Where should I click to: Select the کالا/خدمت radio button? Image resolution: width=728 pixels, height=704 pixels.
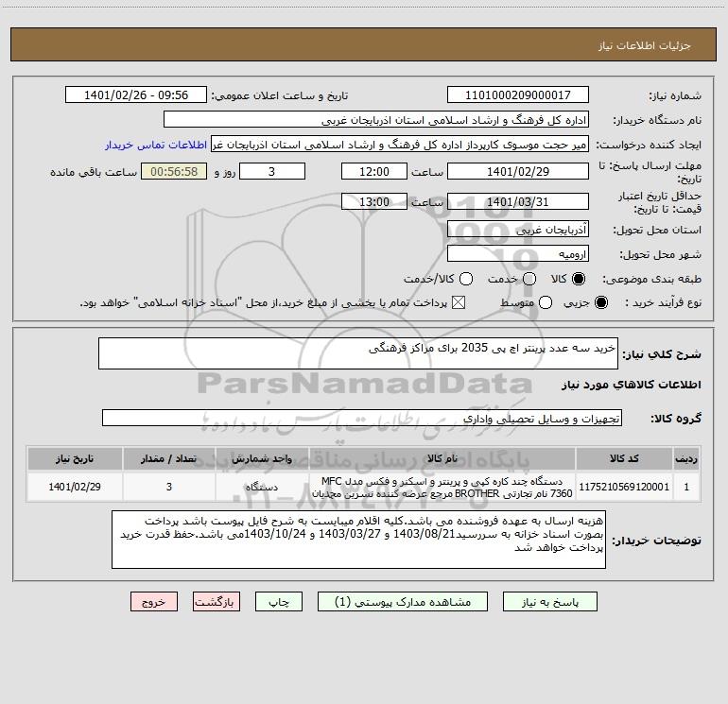click(466, 279)
